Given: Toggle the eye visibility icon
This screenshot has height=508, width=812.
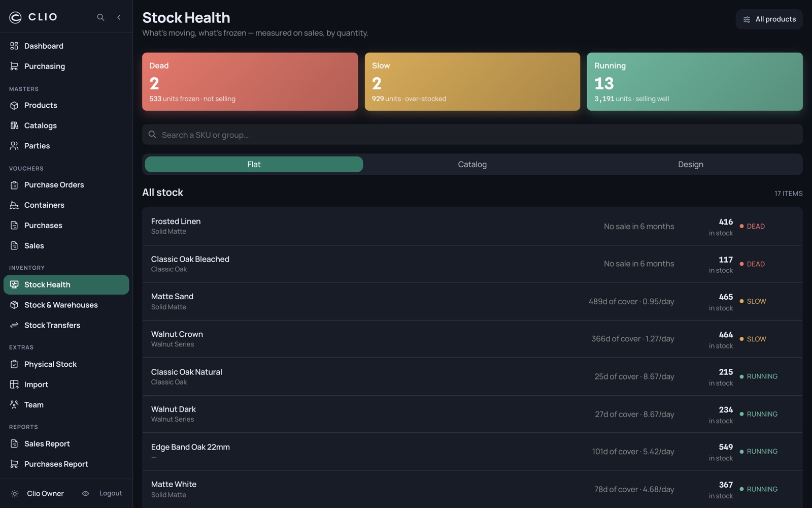Looking at the screenshot, I should (85, 494).
